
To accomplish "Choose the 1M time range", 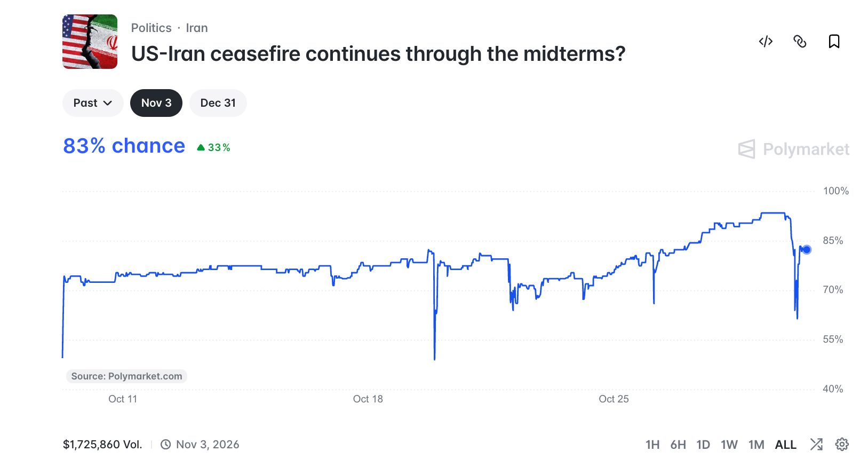I will tap(756, 445).
